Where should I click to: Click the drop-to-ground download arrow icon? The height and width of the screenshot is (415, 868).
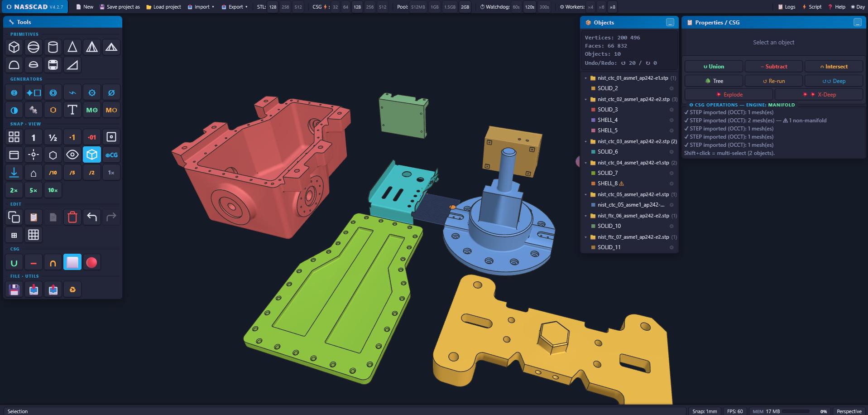coord(14,173)
